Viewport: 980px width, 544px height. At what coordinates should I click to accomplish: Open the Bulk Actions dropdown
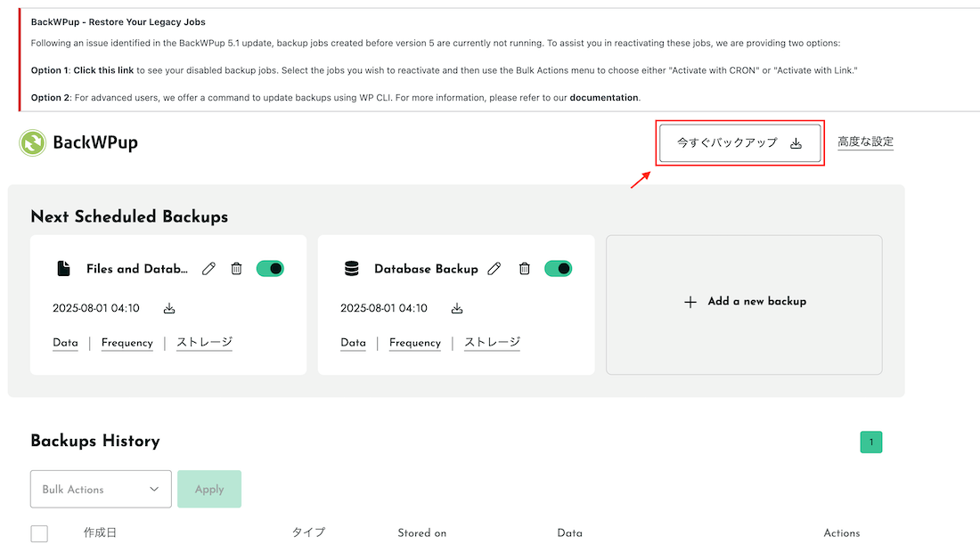point(101,489)
